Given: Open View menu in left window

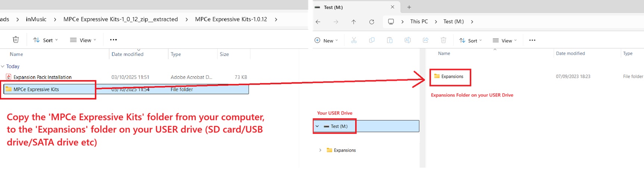Looking at the screenshot, I should pos(83,40).
